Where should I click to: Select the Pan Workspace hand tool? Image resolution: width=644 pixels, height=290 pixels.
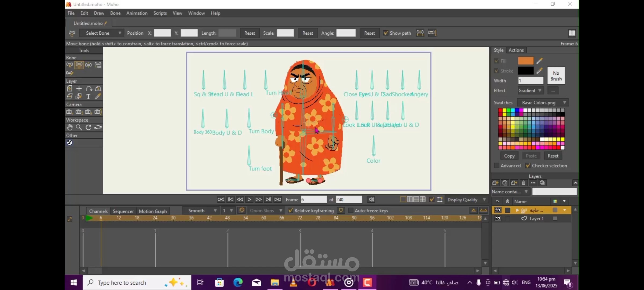tap(69, 127)
